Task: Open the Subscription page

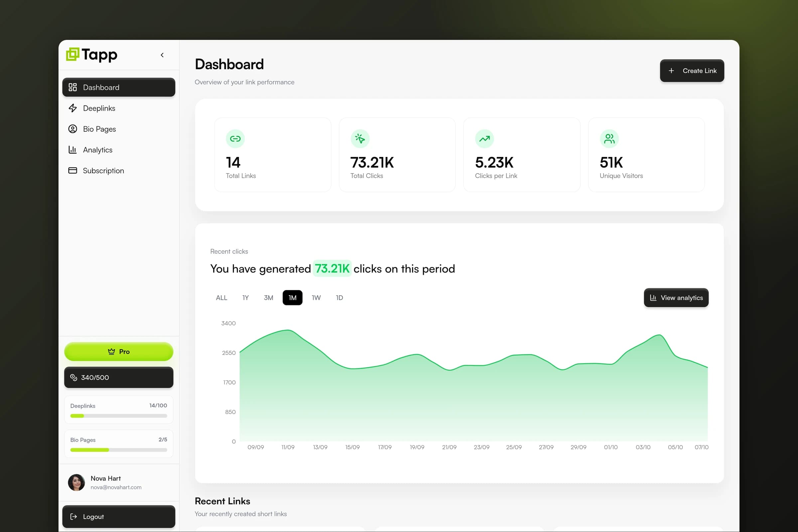Action: point(119,170)
